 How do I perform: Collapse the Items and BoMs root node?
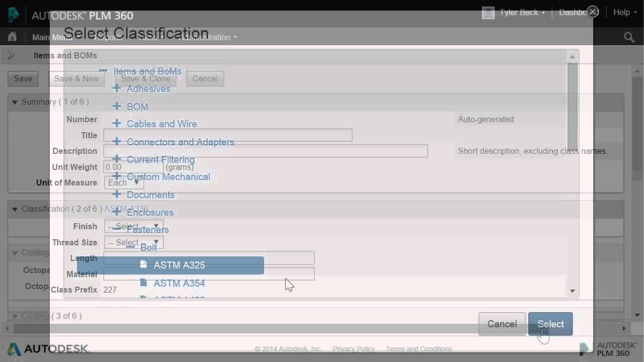103,71
